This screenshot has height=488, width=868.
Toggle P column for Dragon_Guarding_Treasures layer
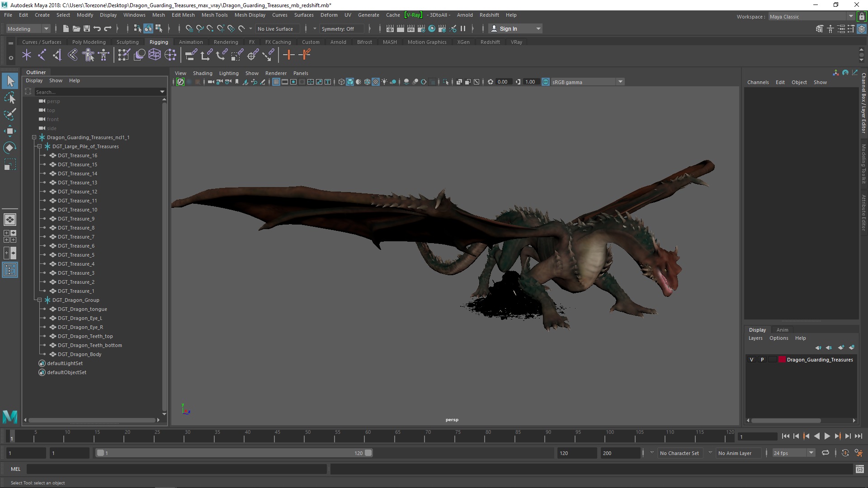pos(761,359)
